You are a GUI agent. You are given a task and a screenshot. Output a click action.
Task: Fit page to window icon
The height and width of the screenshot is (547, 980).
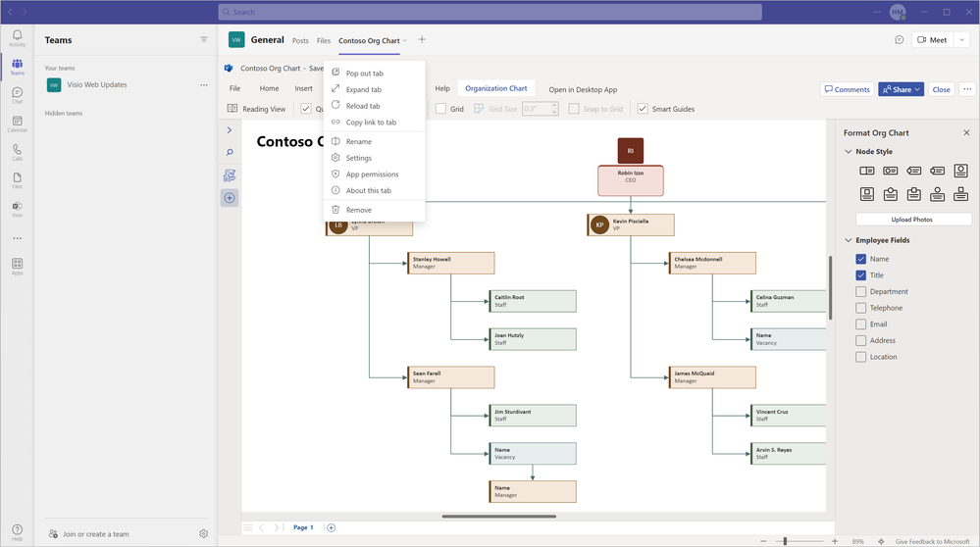click(881, 541)
